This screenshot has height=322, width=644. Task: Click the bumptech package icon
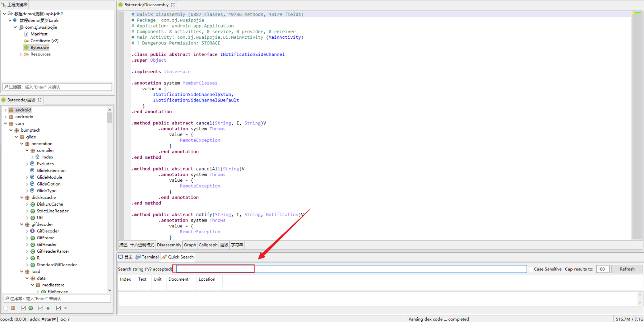coord(17,130)
